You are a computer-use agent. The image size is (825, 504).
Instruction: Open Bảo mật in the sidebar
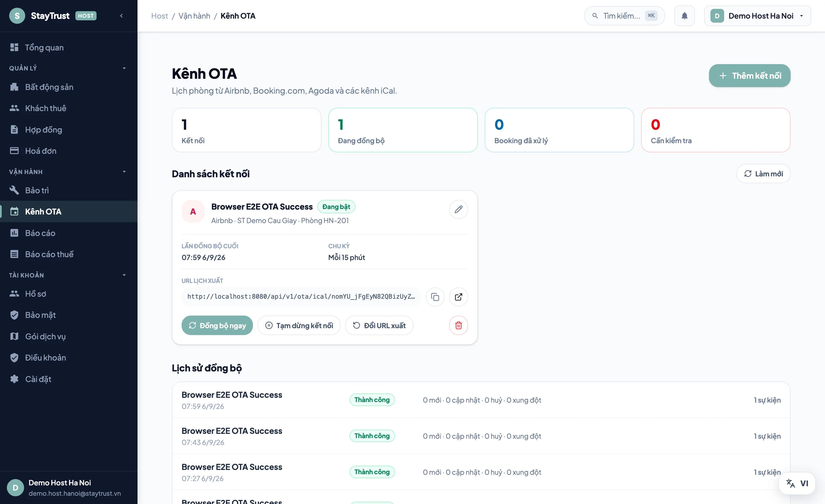point(69,315)
